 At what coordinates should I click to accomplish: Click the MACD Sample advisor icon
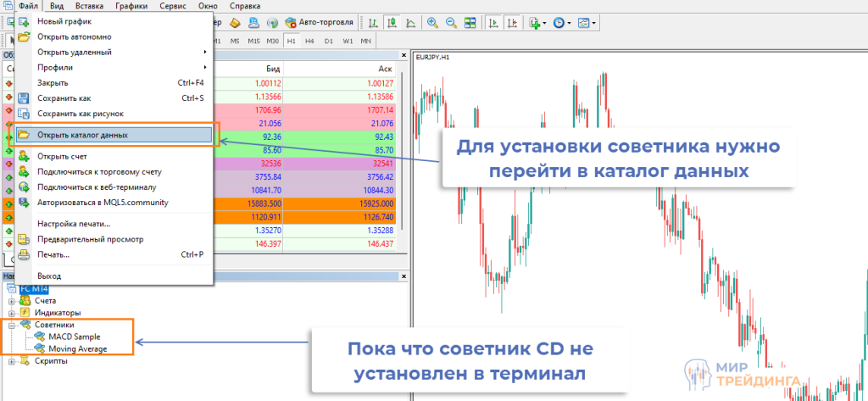click(39, 337)
